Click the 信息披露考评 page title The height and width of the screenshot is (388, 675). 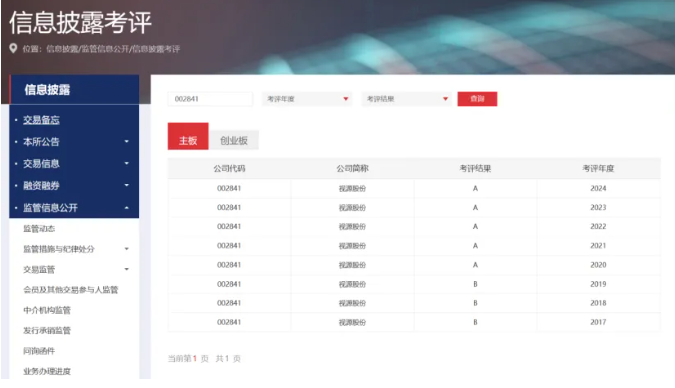pos(81,22)
